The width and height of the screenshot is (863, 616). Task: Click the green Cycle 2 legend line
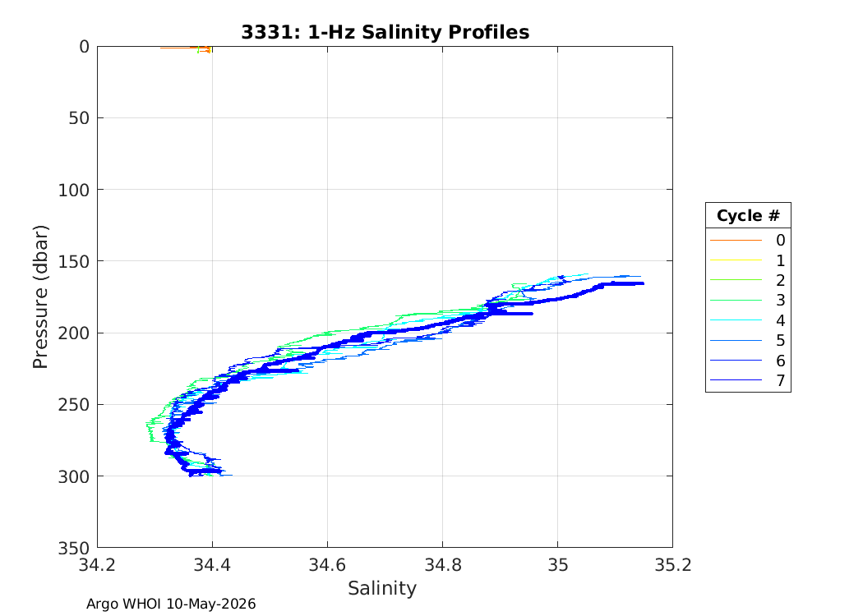click(x=736, y=280)
